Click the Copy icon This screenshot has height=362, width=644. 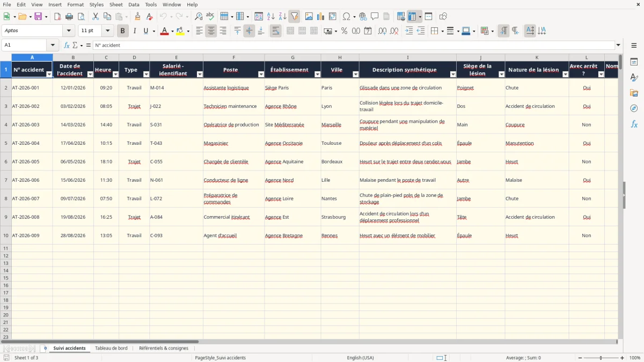pos(107,17)
